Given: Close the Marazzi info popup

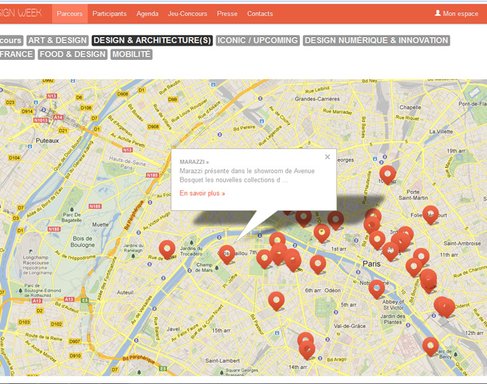Looking at the screenshot, I should 327,157.
